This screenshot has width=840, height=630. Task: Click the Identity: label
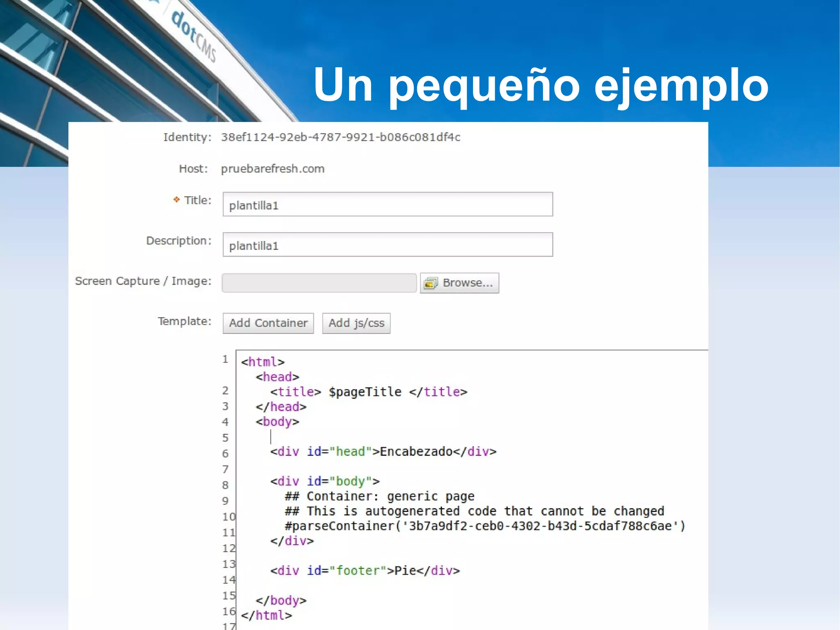click(187, 137)
